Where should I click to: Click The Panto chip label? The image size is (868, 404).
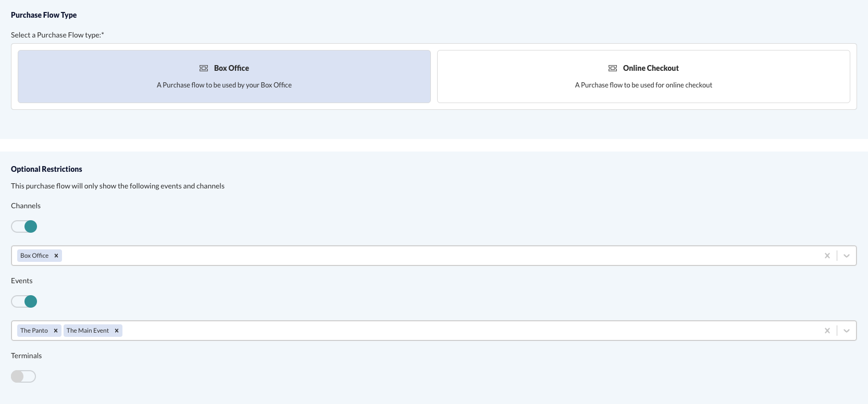(x=34, y=331)
